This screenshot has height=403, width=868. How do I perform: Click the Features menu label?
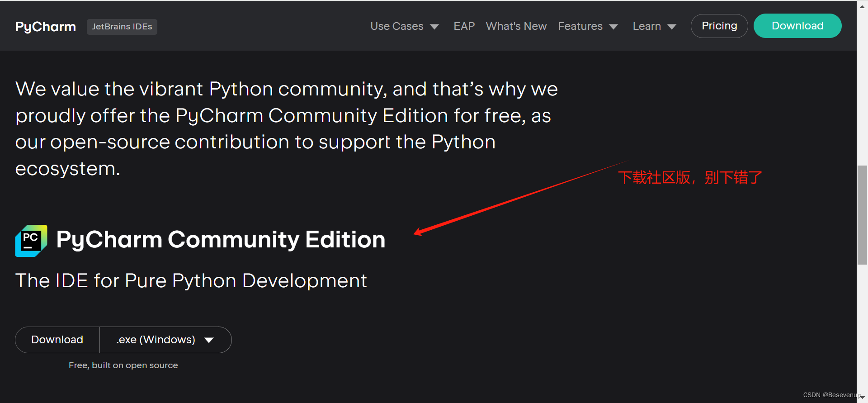point(580,26)
